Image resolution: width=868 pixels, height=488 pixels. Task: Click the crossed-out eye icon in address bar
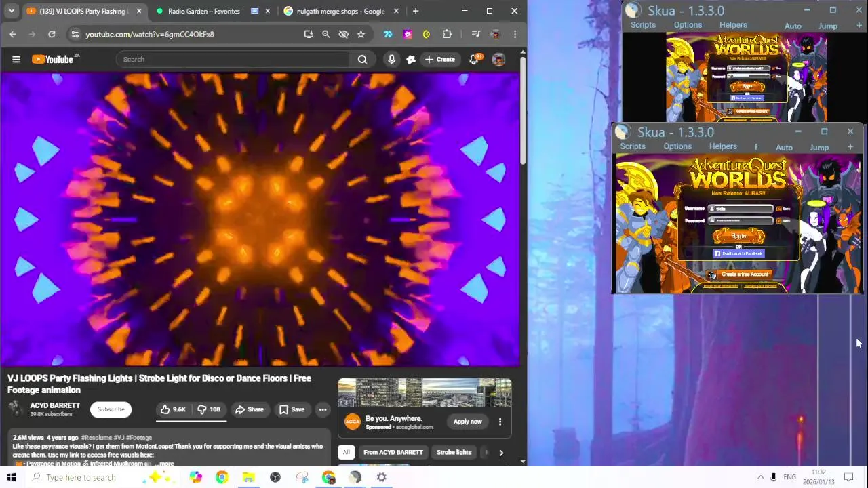(343, 34)
